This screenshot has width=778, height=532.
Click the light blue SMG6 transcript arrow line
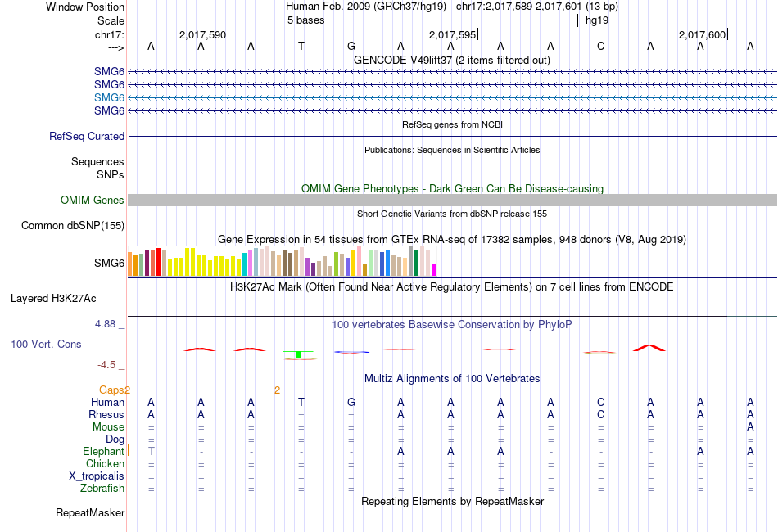[x=452, y=97]
